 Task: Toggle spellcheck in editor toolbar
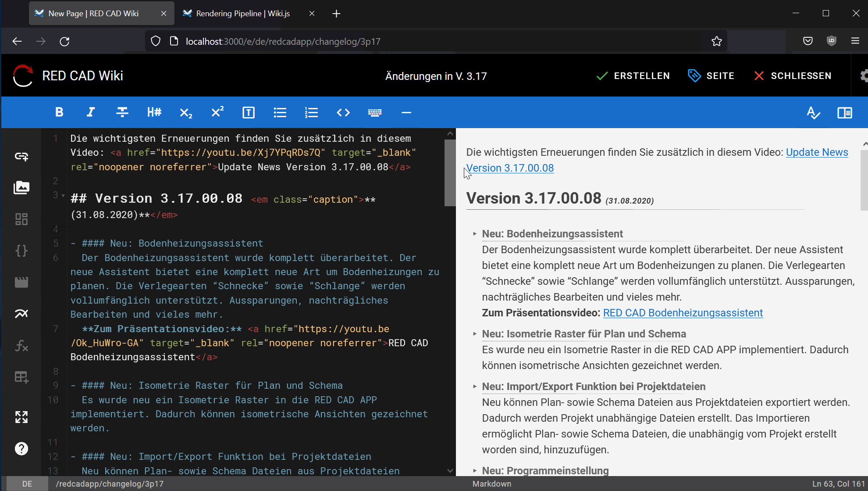point(813,113)
